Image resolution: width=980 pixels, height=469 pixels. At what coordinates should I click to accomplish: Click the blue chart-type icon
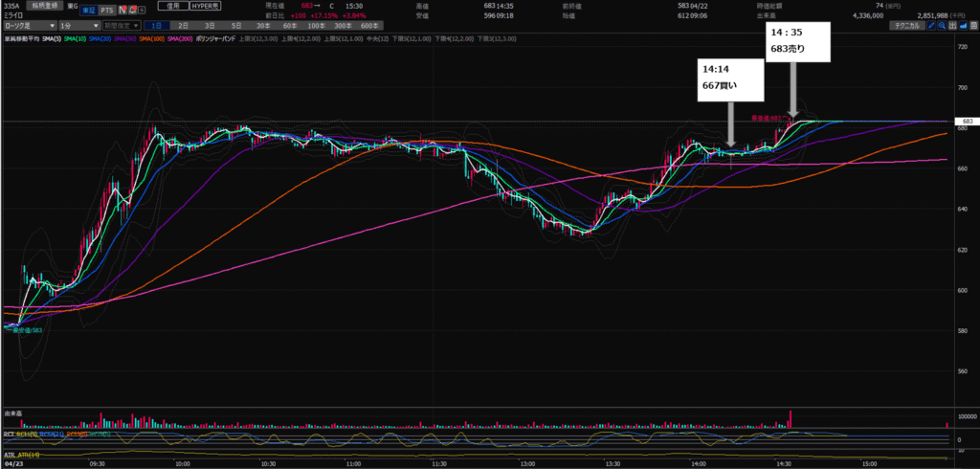pos(967,26)
